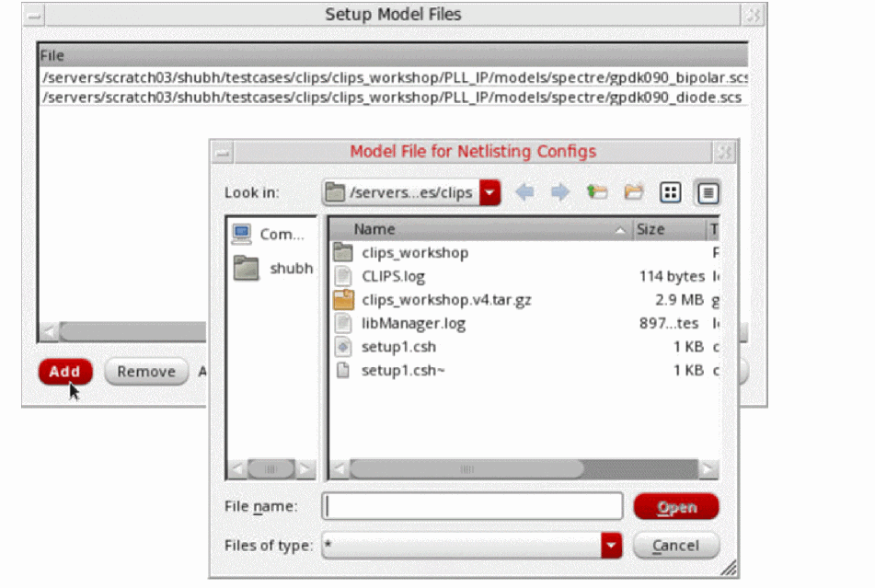This screenshot has height=588, width=875.
Task: Click the File column header in Setup Model Files
Action: click(x=394, y=56)
